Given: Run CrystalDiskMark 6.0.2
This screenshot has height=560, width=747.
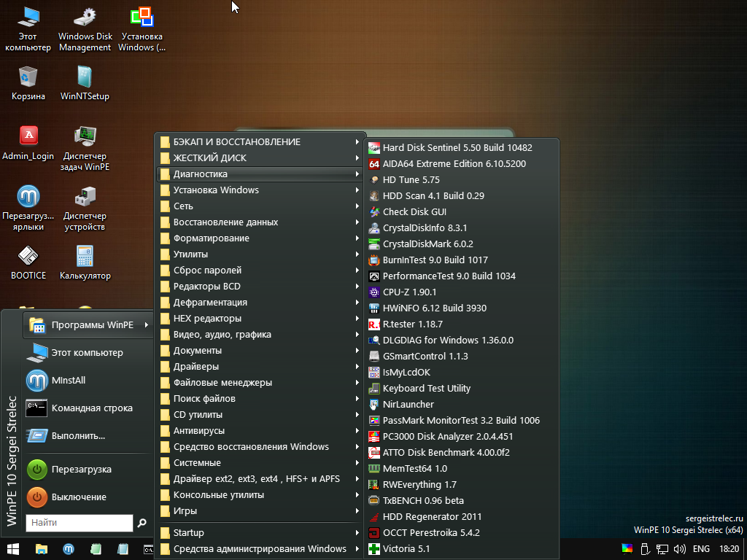Looking at the screenshot, I should [x=461, y=244].
